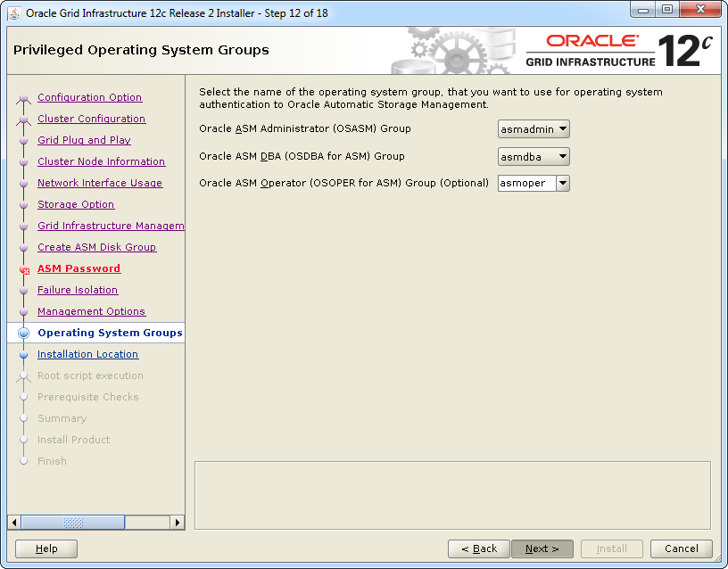Viewport: 728px width, 569px height.
Task: Navigate to Grid Plug and Play step
Action: pos(84,140)
